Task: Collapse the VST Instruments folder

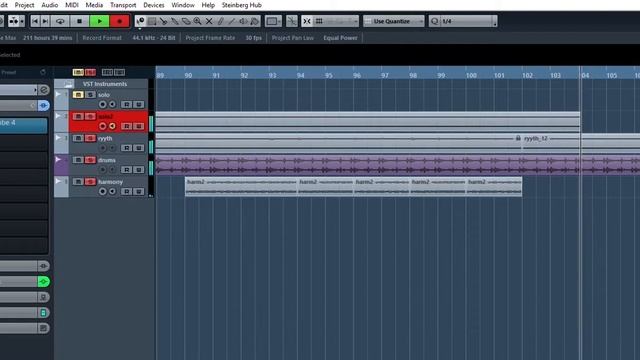Action: 68,84
